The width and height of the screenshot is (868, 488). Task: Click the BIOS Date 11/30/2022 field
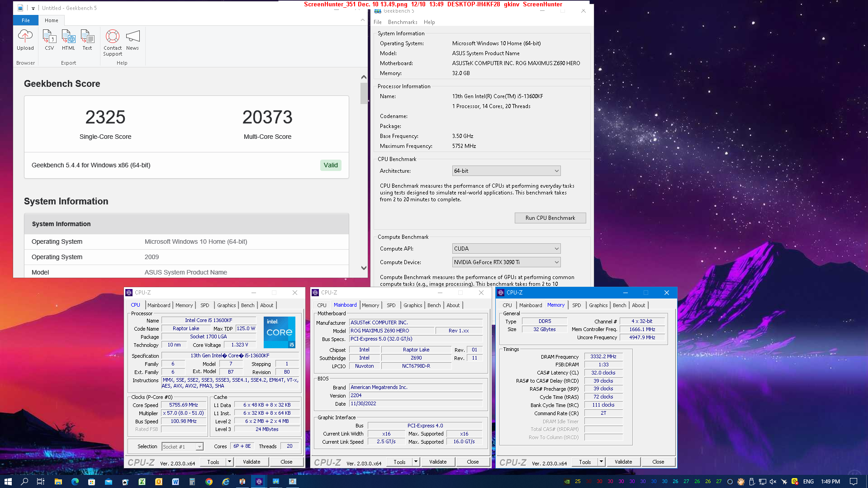tap(416, 403)
